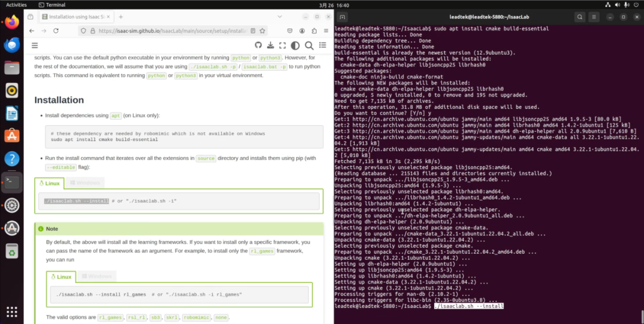Search in the terminal window
Screen dimensions: 644x324
click(x=580, y=17)
